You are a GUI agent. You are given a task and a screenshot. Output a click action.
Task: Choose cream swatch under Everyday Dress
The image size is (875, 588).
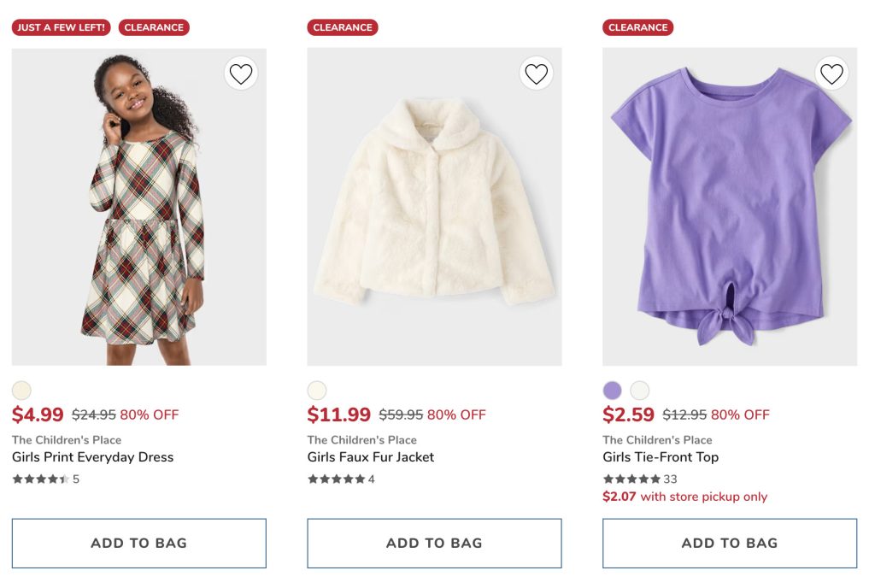point(21,391)
